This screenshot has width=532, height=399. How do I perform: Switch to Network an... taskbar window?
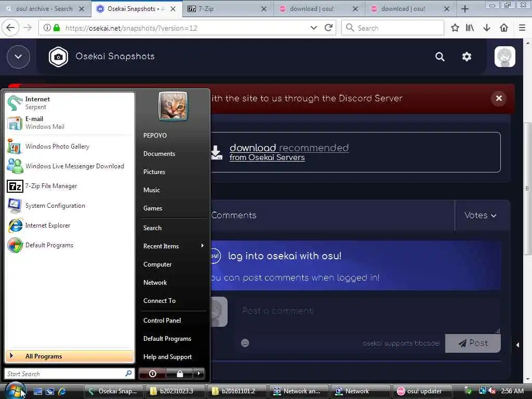tap(299, 391)
